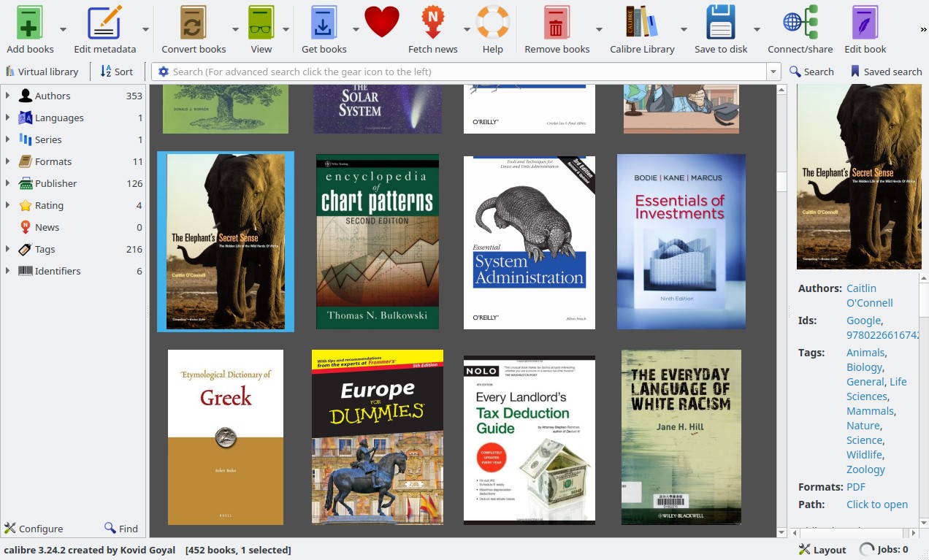Select the Europe for Dummies book cover

point(378,437)
